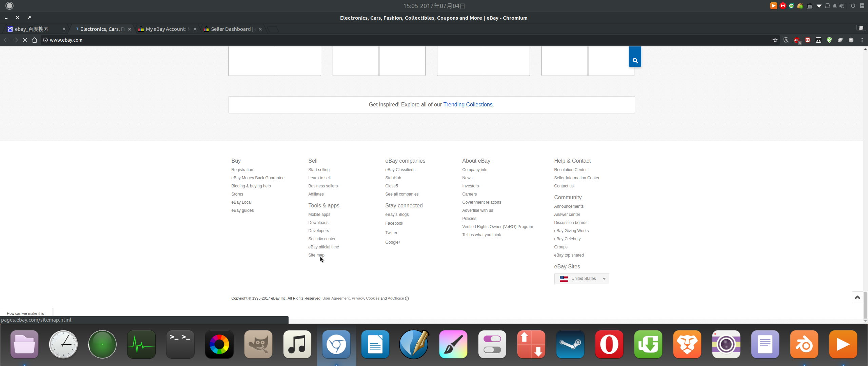Screen dimensions: 868x366
Task: Close the Seller Dashboard tab
Action: pyautogui.click(x=260, y=29)
